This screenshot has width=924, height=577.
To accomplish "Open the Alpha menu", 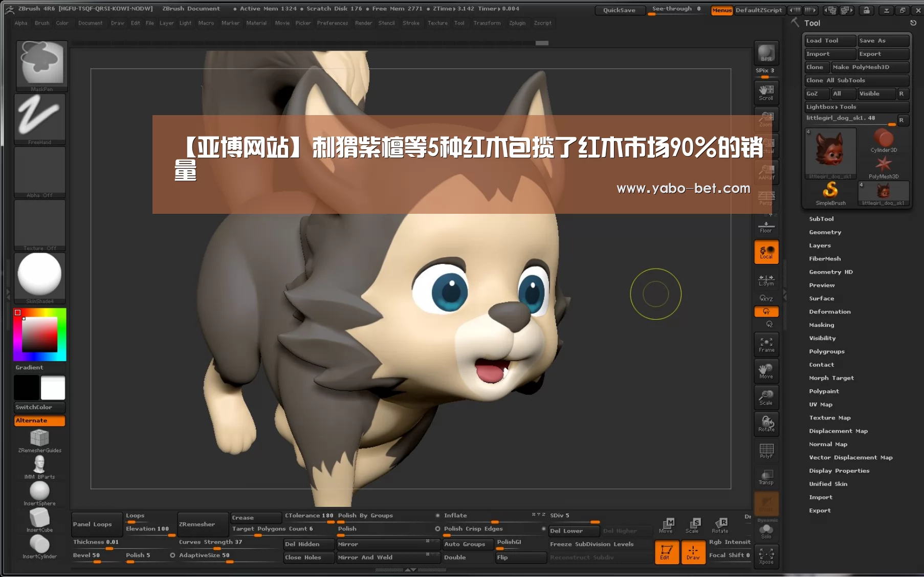I will [x=21, y=23].
